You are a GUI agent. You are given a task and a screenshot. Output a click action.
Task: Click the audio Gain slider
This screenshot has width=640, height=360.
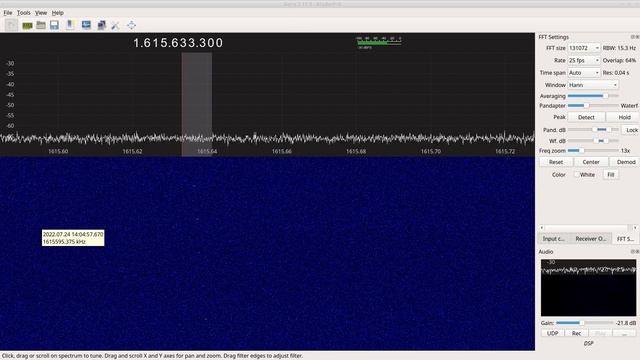[x=584, y=323]
